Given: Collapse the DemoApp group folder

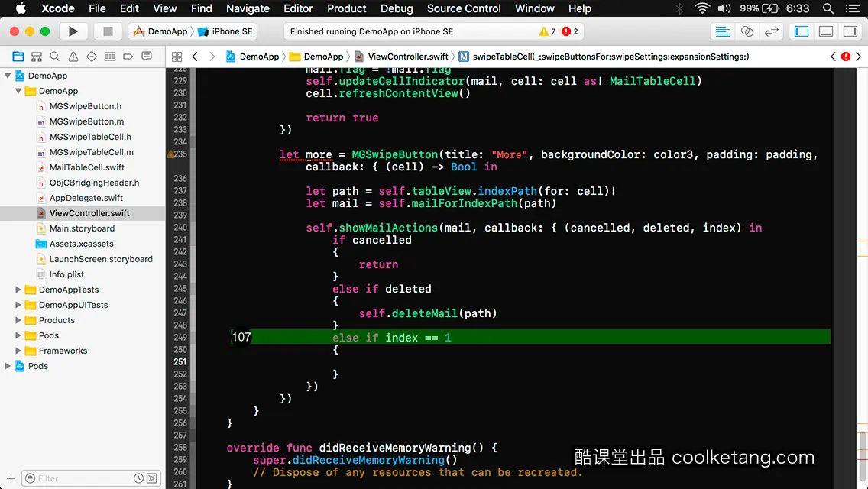Looking at the screenshot, I should [18, 91].
